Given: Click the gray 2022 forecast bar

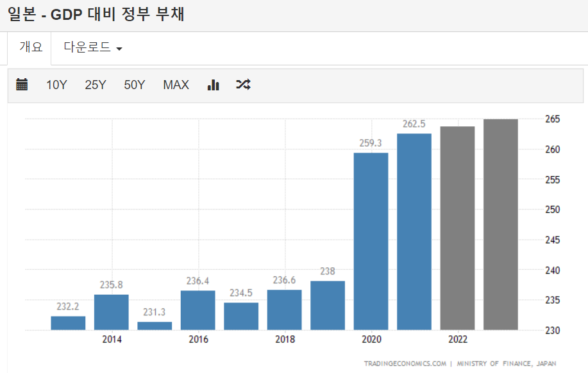Looking at the screenshot, I should pos(457,228).
